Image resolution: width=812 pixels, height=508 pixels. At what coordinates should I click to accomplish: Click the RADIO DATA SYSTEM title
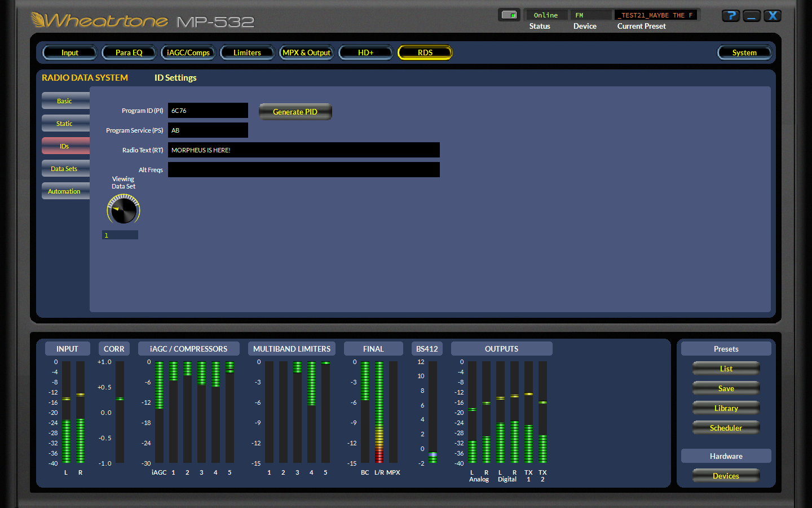pyautogui.click(x=85, y=78)
